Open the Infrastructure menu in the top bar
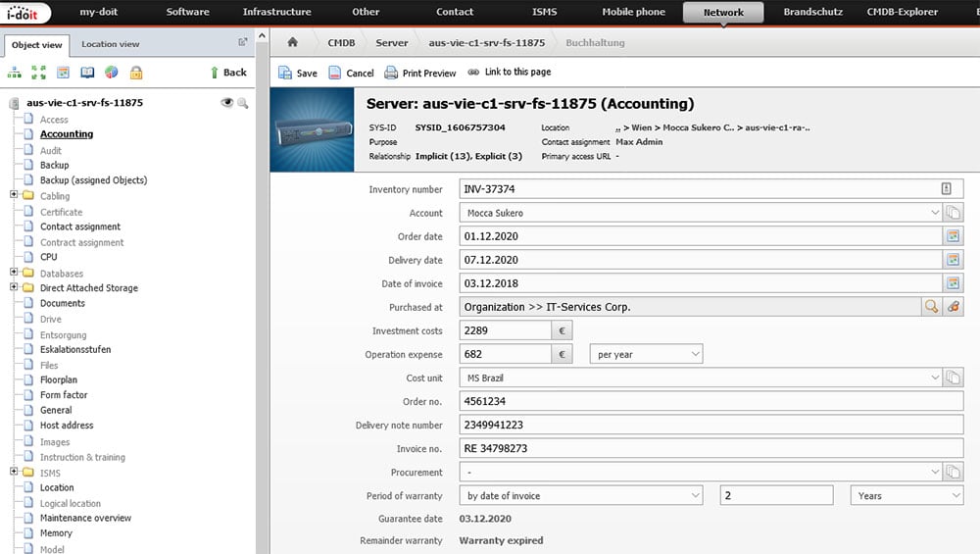 (276, 12)
